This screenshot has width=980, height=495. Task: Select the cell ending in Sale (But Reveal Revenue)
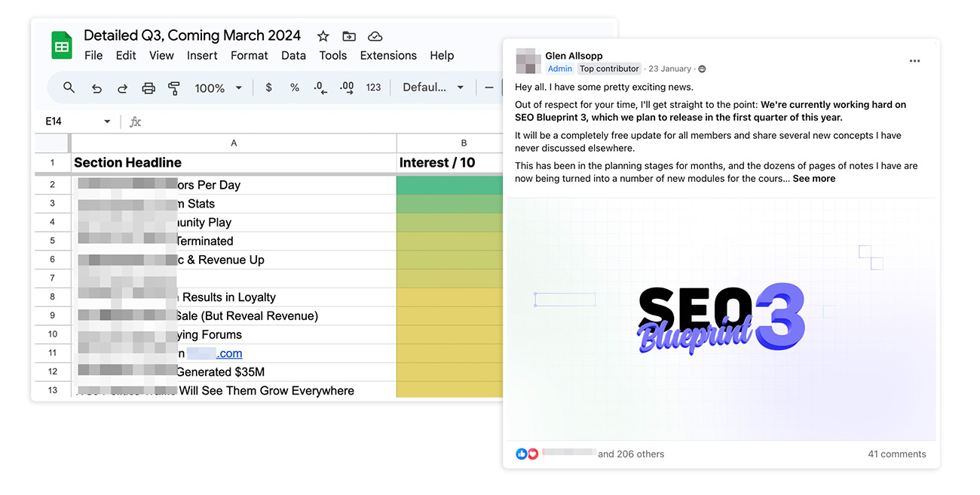tap(234, 316)
